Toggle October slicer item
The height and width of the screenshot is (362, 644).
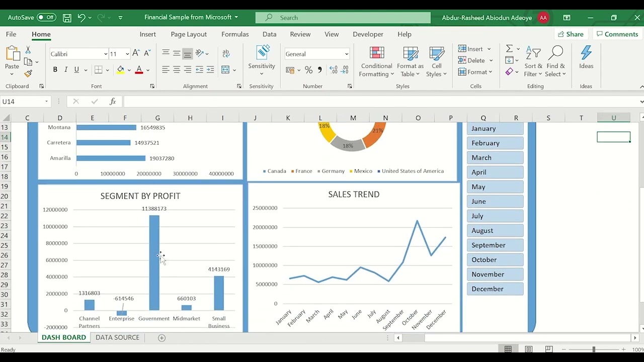coord(495,260)
